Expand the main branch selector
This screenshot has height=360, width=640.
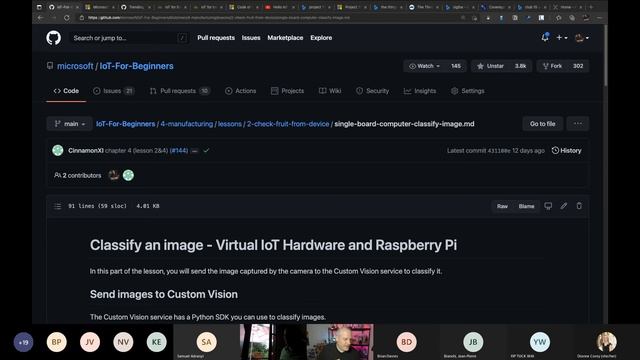tap(69, 124)
